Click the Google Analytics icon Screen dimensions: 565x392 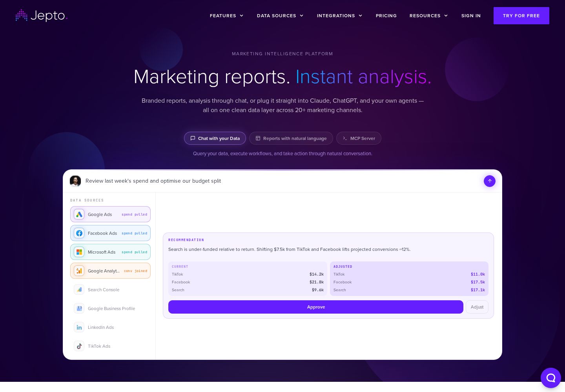[x=79, y=271]
